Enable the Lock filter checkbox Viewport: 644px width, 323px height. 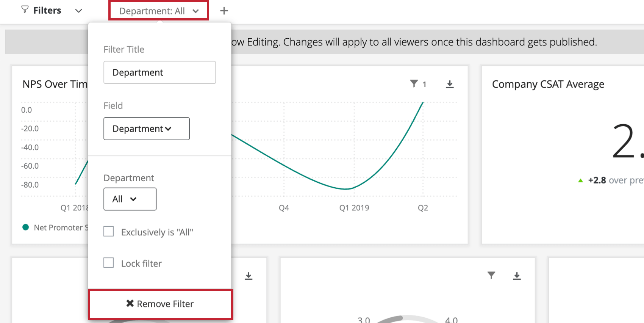pyautogui.click(x=109, y=262)
